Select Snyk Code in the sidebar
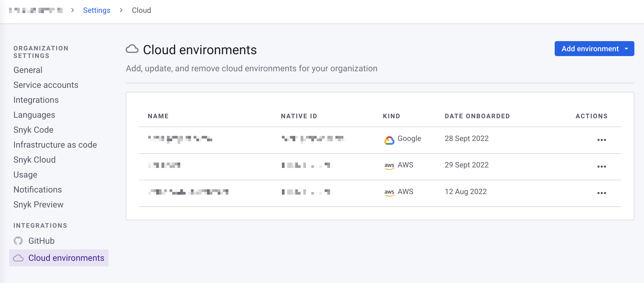 click(x=33, y=130)
